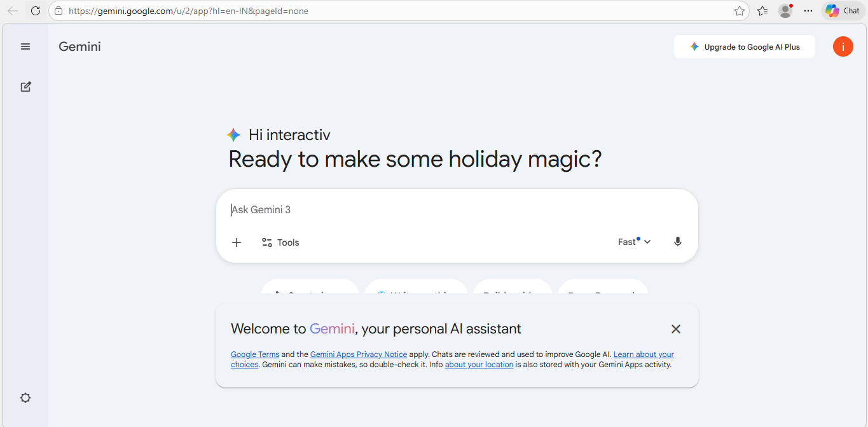The height and width of the screenshot is (427, 868).
Task: Refresh the page with reload icon
Action: click(x=36, y=11)
